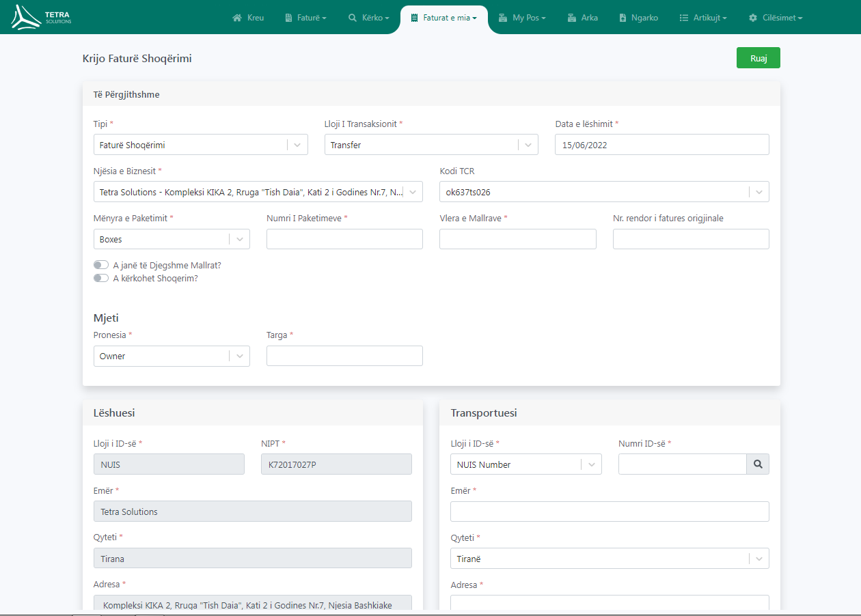Click the Mjeti section heading
This screenshot has width=861, height=616.
coord(107,318)
